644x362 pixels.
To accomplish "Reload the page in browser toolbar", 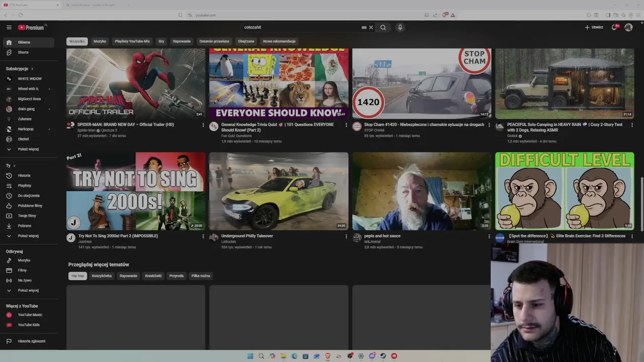I will coord(20,15).
